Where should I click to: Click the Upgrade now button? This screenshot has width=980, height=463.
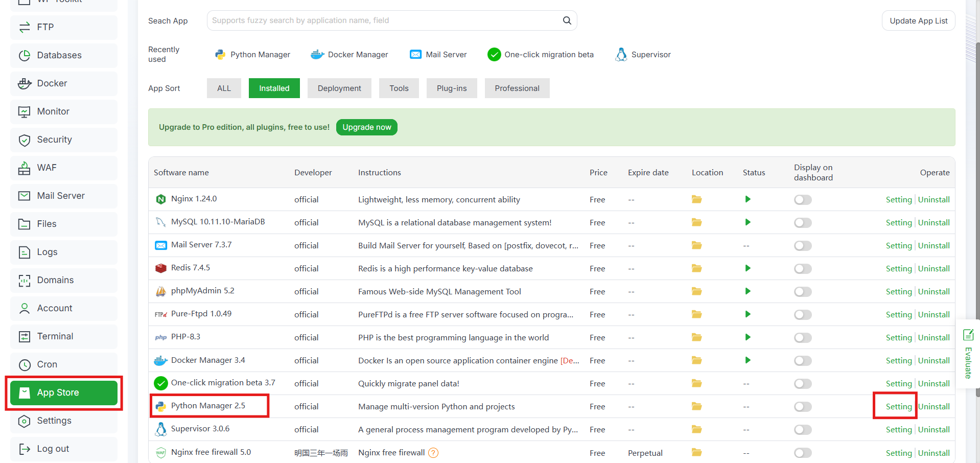[367, 127]
